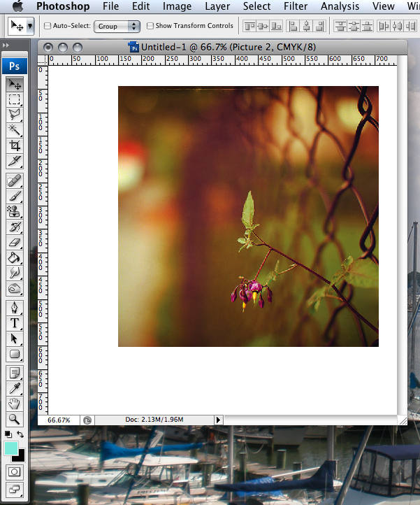Viewport: 420px width, 505px height.
Task: Click the black background color swatch
Action: point(20,457)
